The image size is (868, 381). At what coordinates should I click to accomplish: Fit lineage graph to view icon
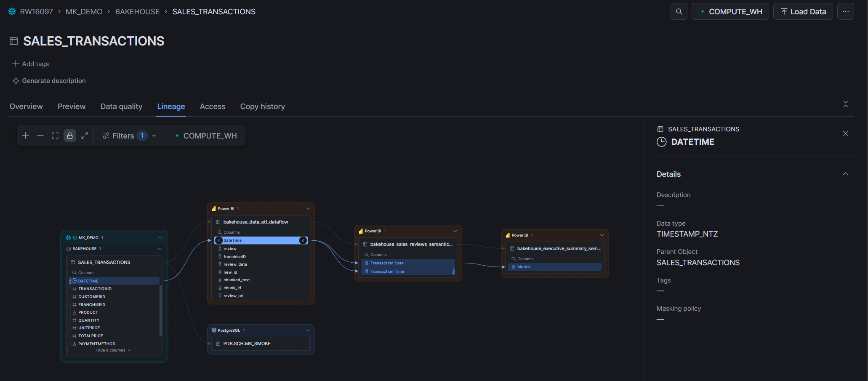click(x=55, y=136)
